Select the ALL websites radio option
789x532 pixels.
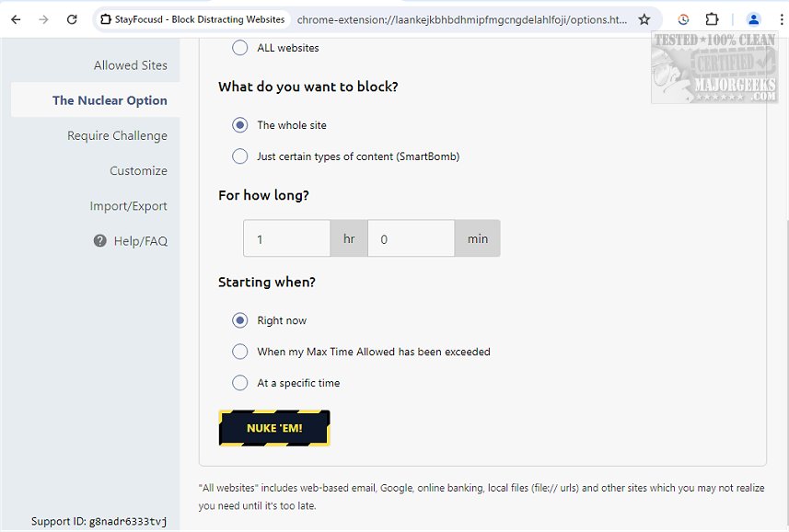tap(240, 48)
